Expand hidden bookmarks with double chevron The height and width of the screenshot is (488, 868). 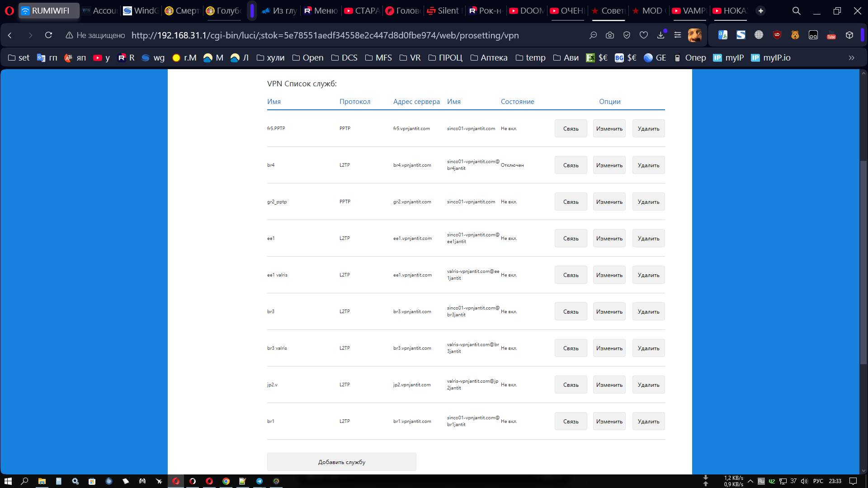coord(851,58)
